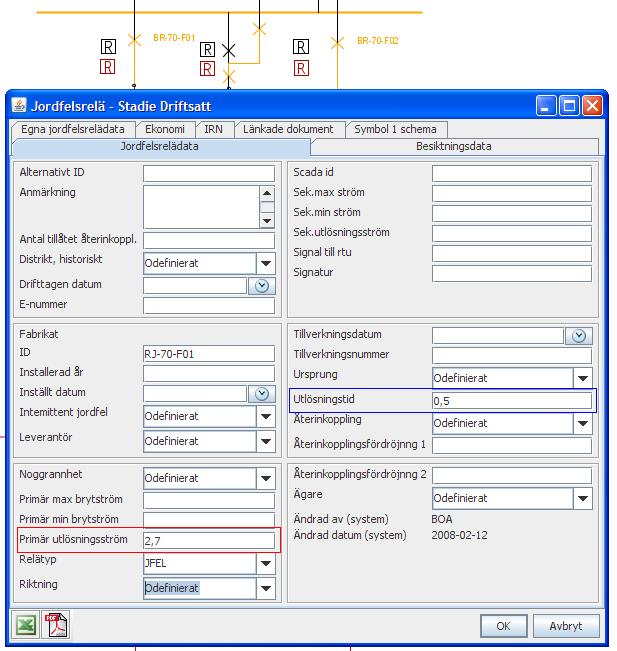
Task: Click the Scada id field
Action: tap(512, 174)
